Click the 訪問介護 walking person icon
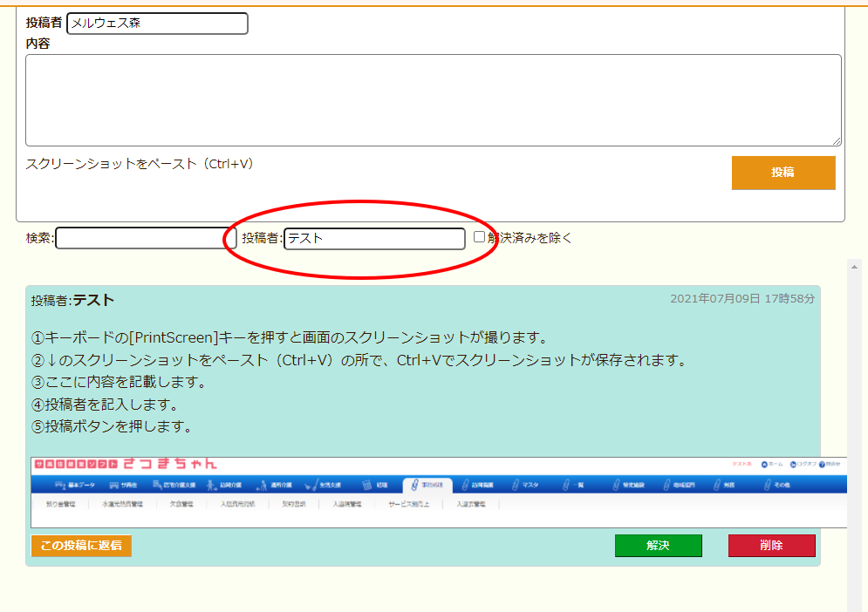Viewport: 868px width, 612px height. click(211, 485)
